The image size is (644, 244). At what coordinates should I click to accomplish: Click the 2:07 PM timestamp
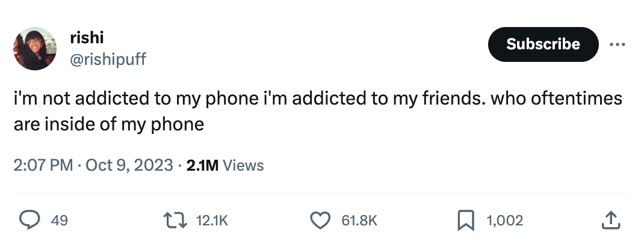tap(43, 165)
